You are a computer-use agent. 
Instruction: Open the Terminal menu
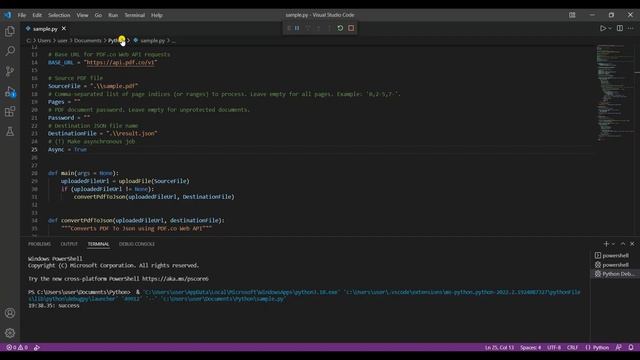135,15
